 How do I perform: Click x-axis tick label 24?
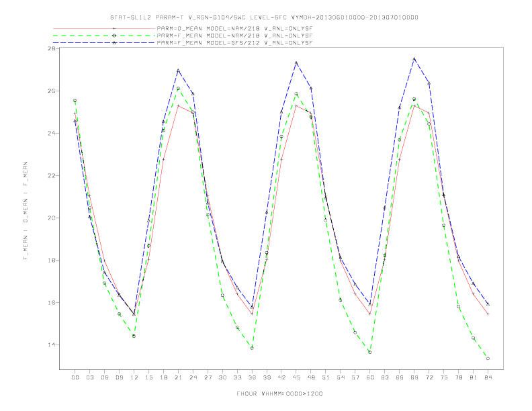pyautogui.click(x=193, y=377)
